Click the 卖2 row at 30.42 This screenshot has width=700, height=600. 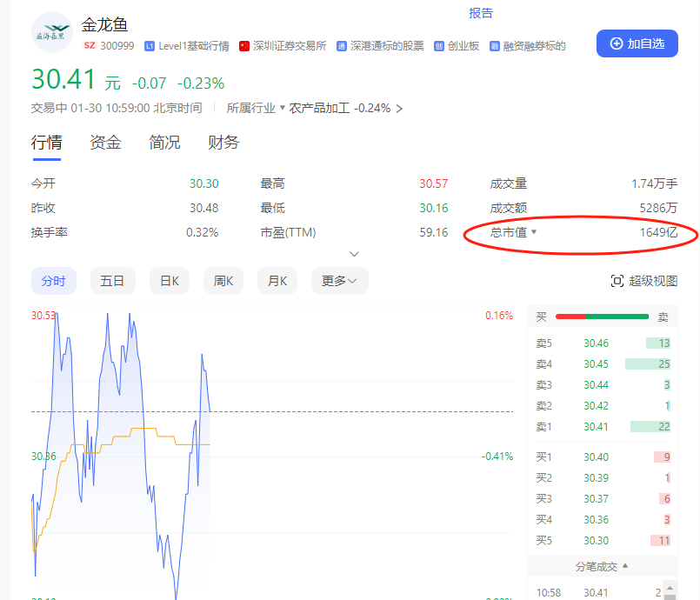coord(603,406)
